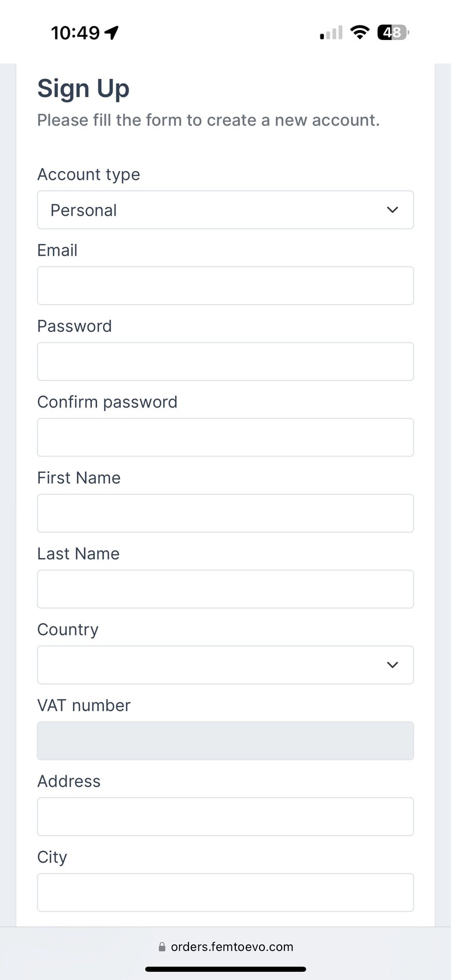Screen dimensions: 451x980
Task: Tap the clock time in the status bar
Action: pyautogui.click(x=75, y=33)
